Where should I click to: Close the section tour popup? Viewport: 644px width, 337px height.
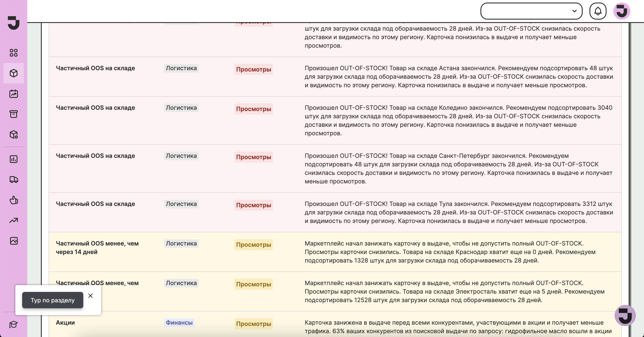coord(91,296)
